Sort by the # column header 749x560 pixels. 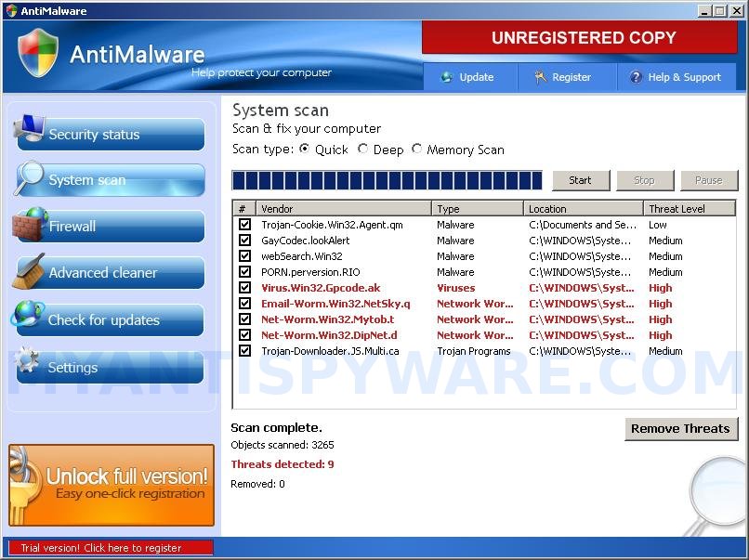tap(244, 209)
